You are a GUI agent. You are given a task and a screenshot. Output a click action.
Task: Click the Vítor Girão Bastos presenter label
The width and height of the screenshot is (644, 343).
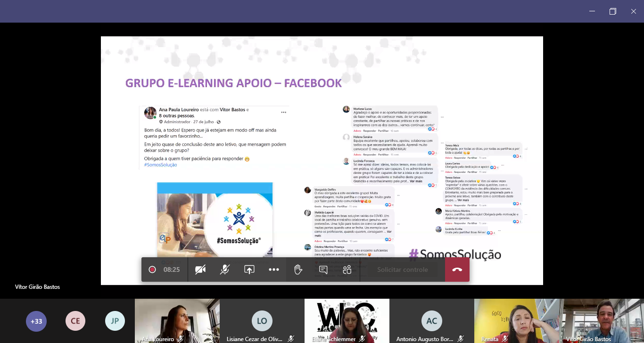(37, 286)
